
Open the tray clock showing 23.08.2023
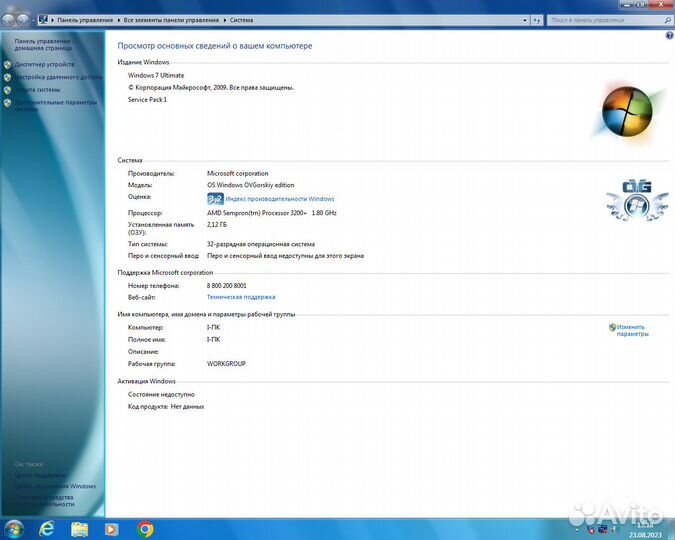coord(645,530)
